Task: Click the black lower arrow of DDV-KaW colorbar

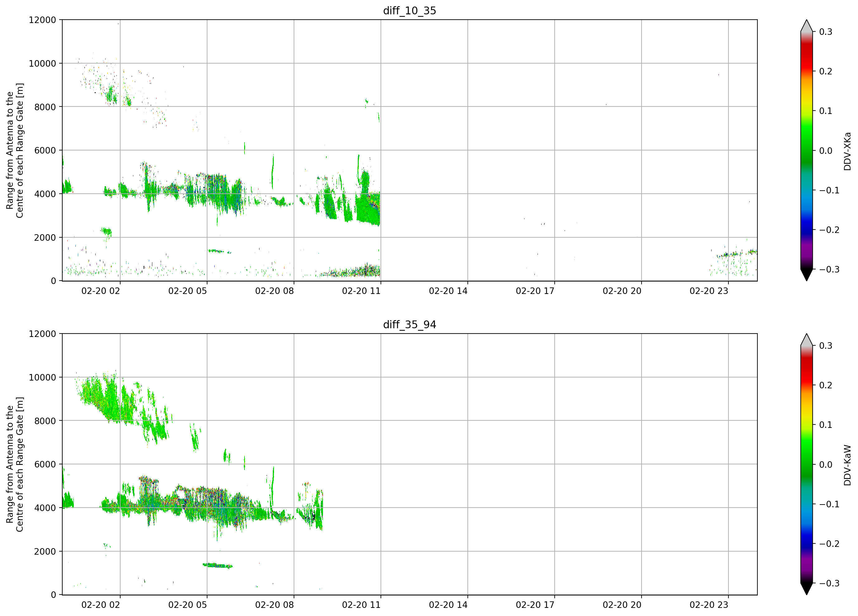Action: tap(807, 589)
